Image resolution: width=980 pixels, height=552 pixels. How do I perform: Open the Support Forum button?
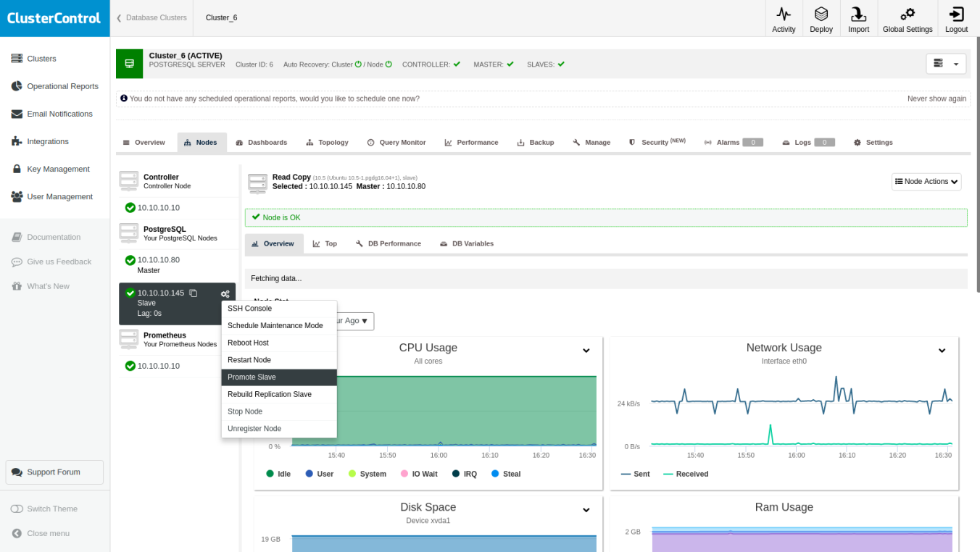54,472
